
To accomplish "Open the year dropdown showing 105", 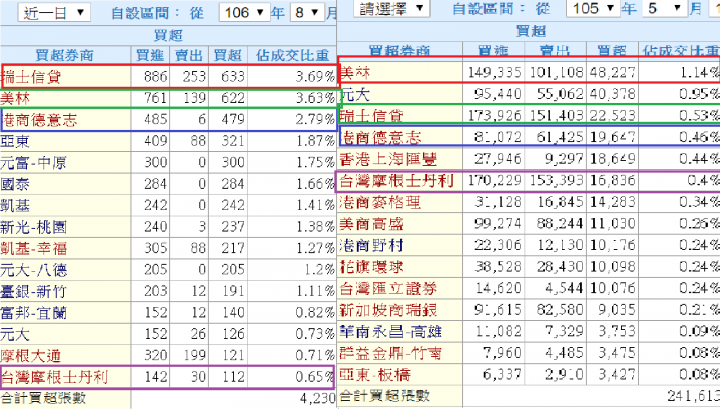I will coord(593,8).
